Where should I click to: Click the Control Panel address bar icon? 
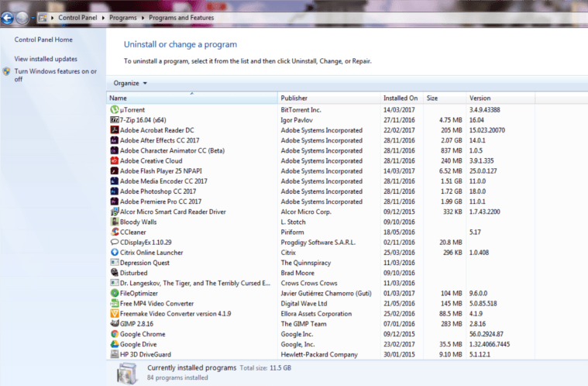[43, 18]
